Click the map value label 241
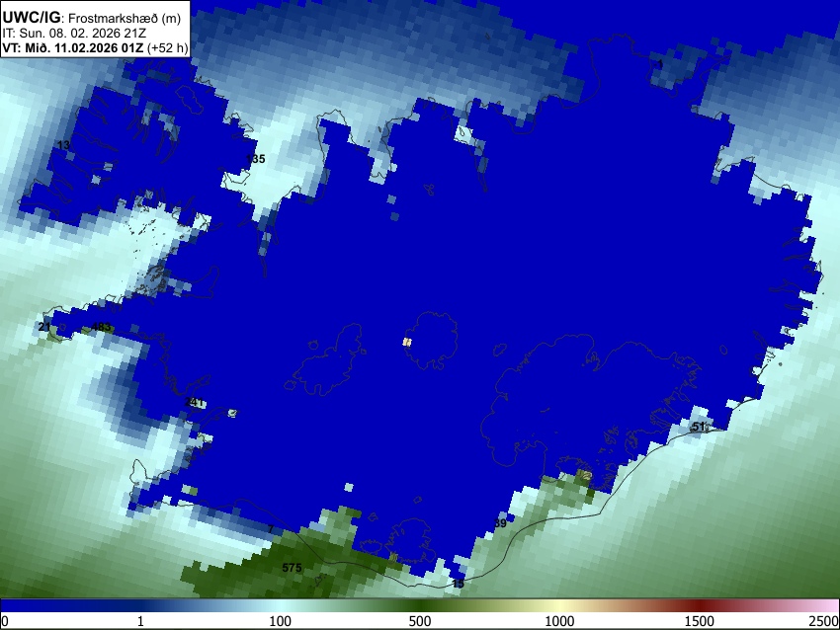 (x=194, y=402)
